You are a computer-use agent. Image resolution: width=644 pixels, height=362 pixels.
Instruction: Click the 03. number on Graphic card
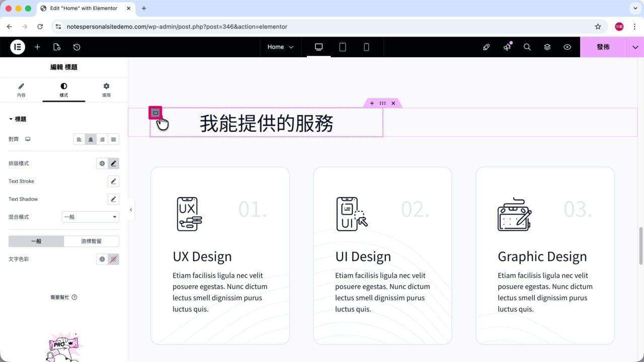pyautogui.click(x=578, y=209)
